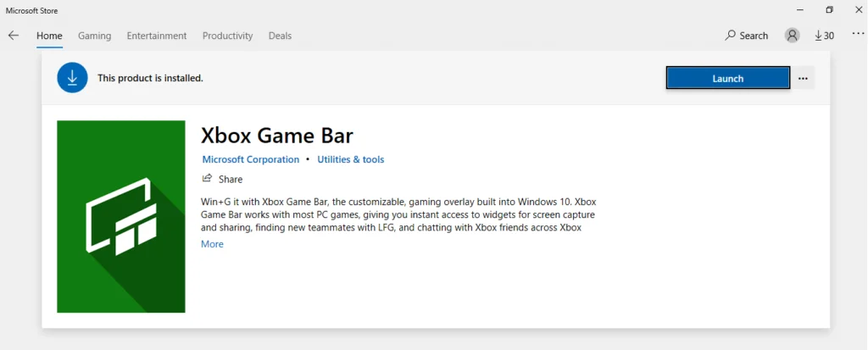Image resolution: width=868 pixels, height=350 pixels.
Task: Open the Productivity tab
Action: (227, 36)
